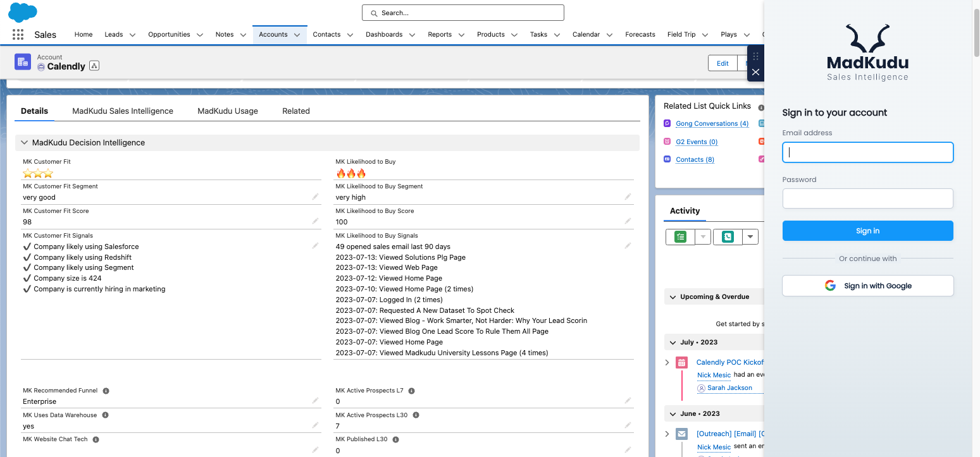The image size is (980, 457).
Task: Click the MadKudu panel drag handle icon
Action: tap(755, 56)
